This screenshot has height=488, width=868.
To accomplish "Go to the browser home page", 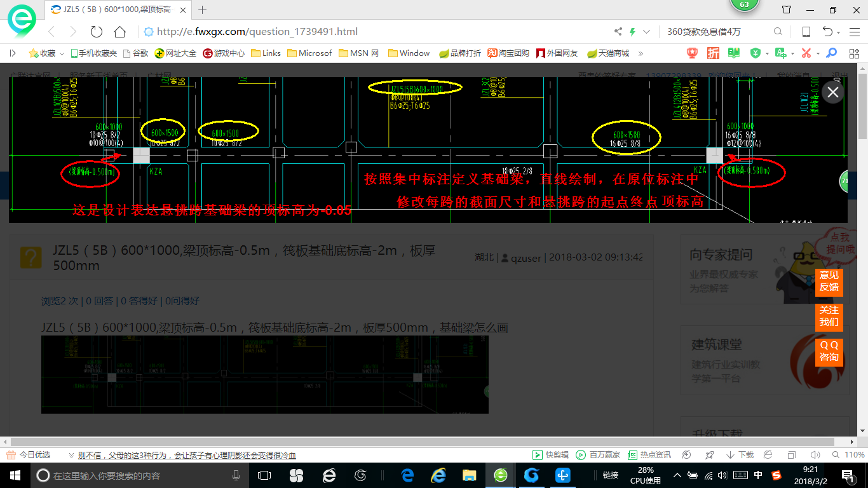I will [119, 32].
